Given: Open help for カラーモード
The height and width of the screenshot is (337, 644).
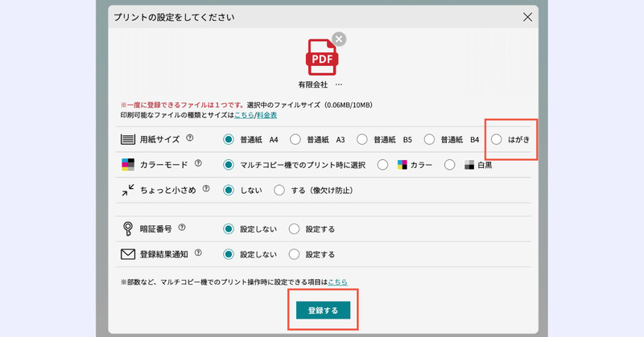Looking at the screenshot, I should pyautogui.click(x=198, y=163).
